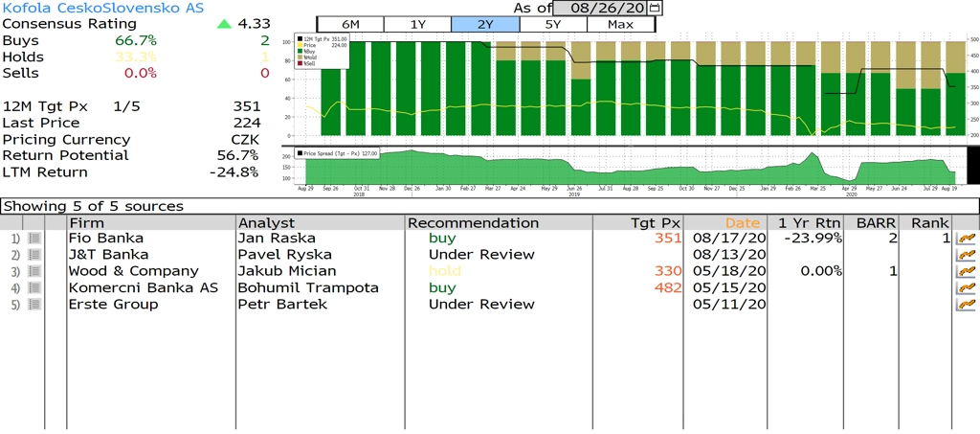Switch the chart to the 6M range
This screenshot has height=434, width=980.
350,24
